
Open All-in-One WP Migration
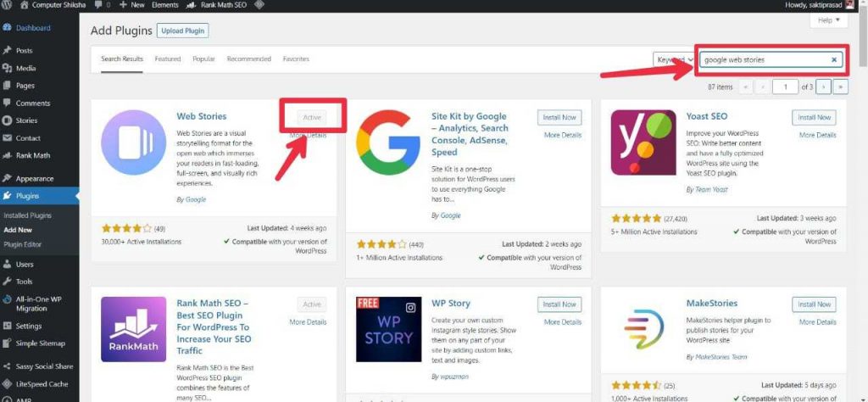coord(39,304)
